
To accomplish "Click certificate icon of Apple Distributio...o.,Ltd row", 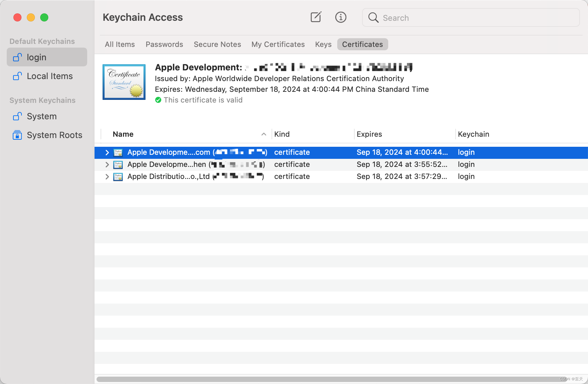I will [118, 177].
